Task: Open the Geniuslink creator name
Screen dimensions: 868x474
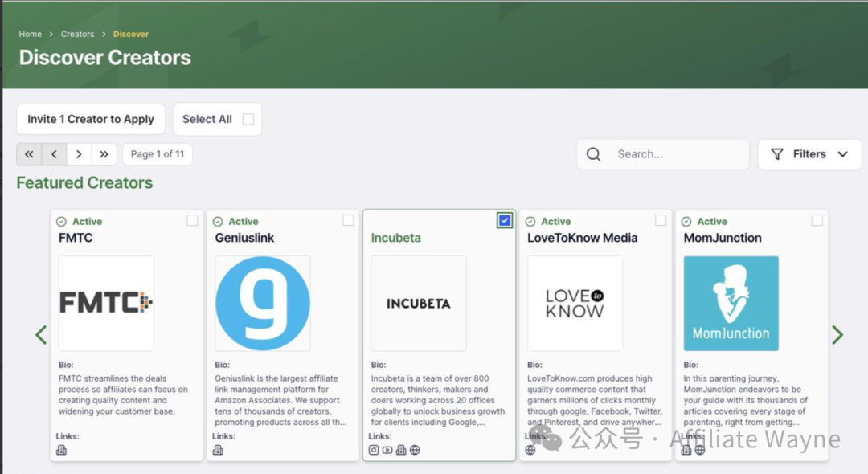Action: (244, 238)
